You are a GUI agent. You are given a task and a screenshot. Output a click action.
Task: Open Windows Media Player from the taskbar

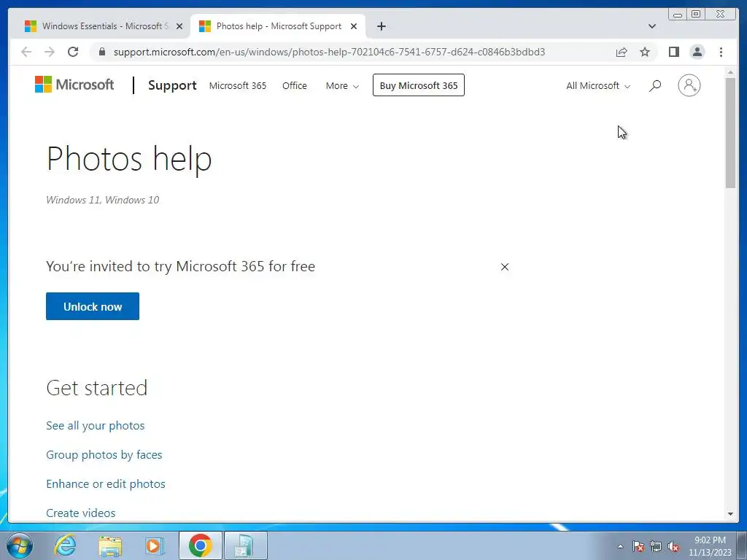pos(154,545)
